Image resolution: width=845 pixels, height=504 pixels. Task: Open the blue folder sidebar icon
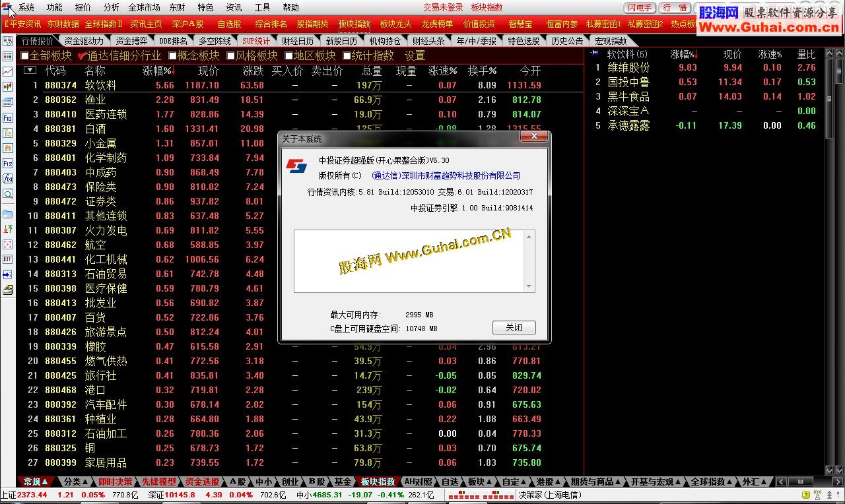tap(8, 214)
